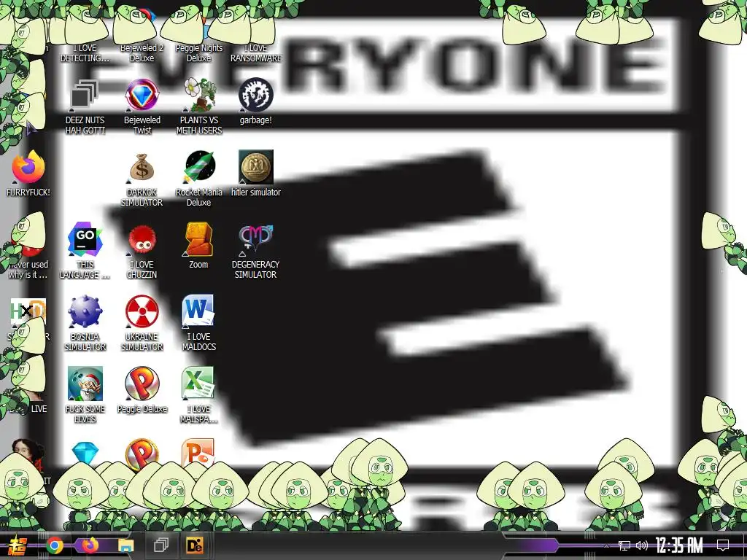
Task: Open network status in system tray
Action: [624, 545]
